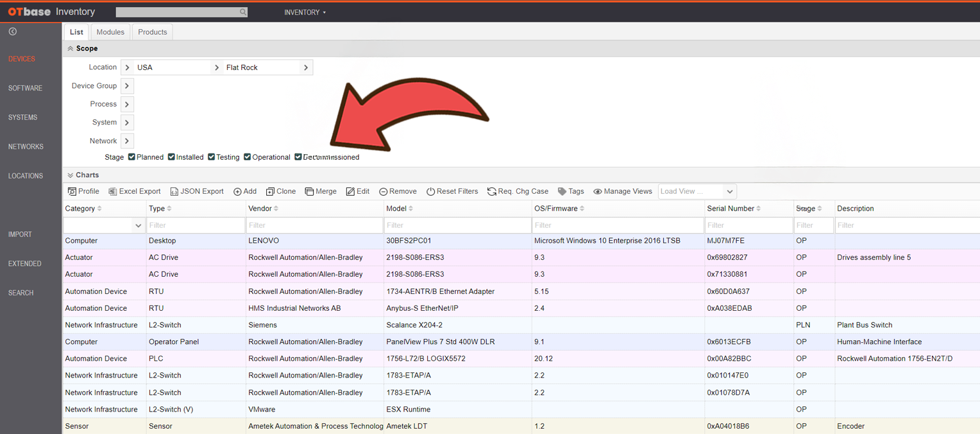Click the Excel Export toolbar icon
Image resolution: width=980 pixels, height=434 pixels.
112,191
